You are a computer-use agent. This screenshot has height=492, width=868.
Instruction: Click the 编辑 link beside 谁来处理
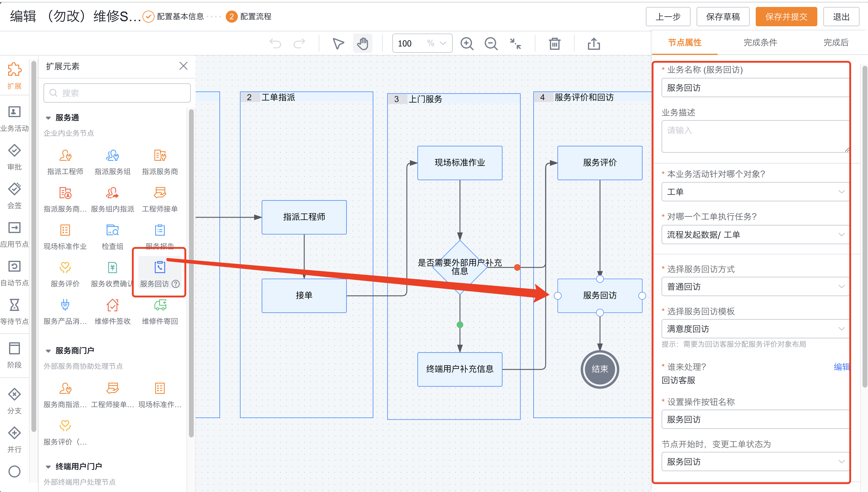click(841, 367)
